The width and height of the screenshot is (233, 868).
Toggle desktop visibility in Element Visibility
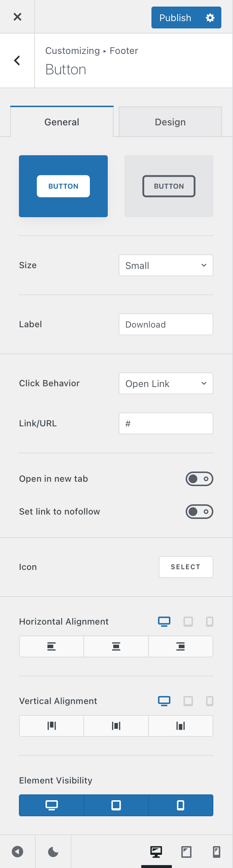51,805
